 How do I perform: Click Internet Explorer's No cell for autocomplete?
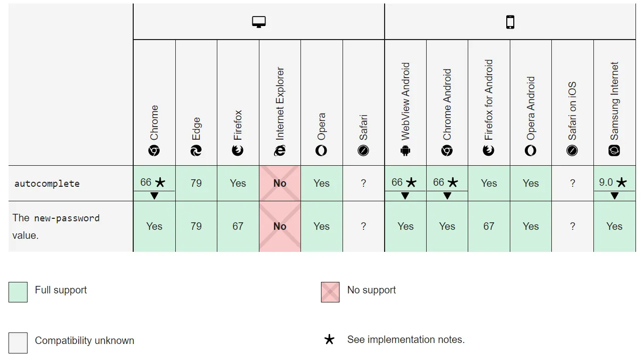[279, 183]
